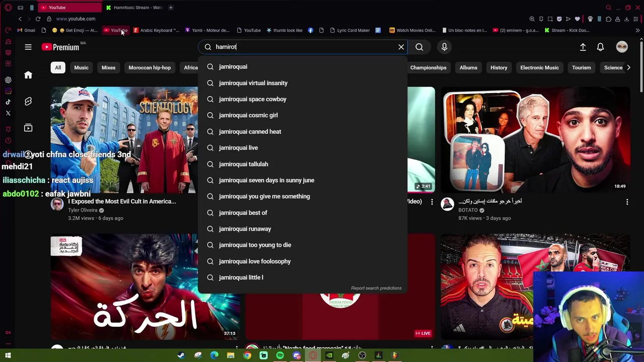Screen dimensions: 644x362
Task: Select the "Music" filter chip
Action: click(81, 67)
